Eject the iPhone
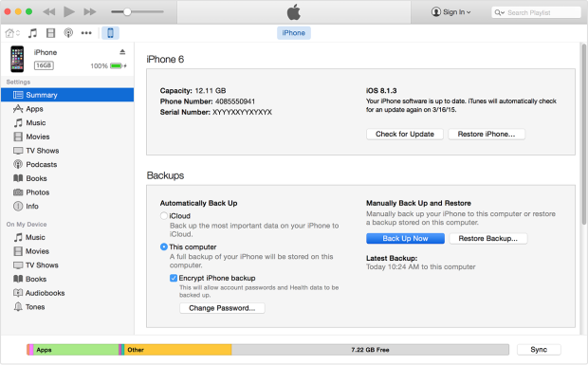Viewport: 588px width, 365px height. click(122, 52)
